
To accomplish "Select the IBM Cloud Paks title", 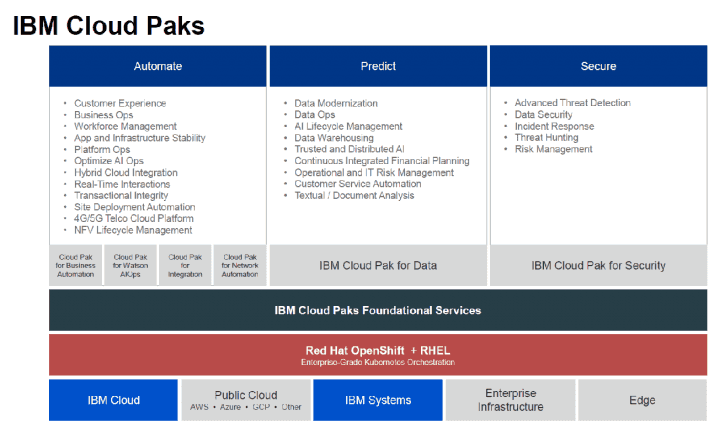I will [108, 26].
